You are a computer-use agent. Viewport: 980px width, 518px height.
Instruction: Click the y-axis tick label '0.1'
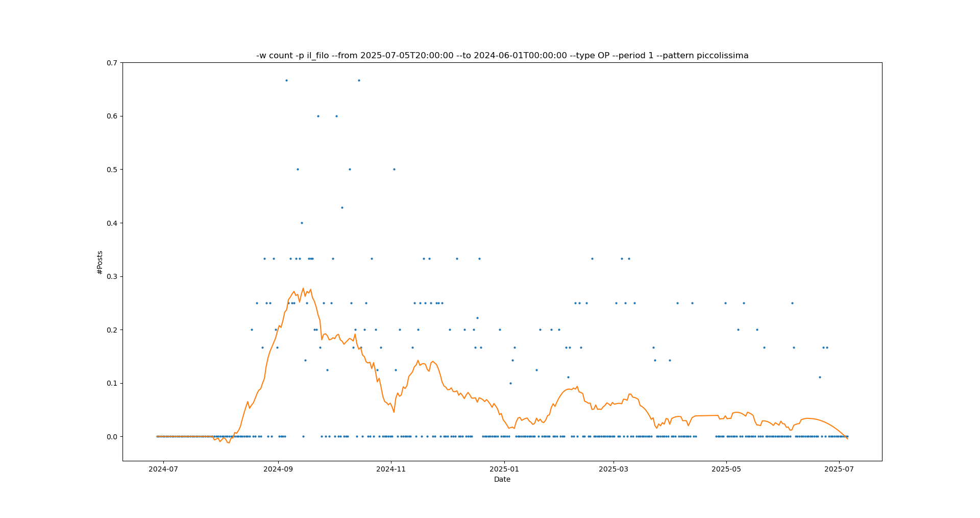(x=112, y=383)
